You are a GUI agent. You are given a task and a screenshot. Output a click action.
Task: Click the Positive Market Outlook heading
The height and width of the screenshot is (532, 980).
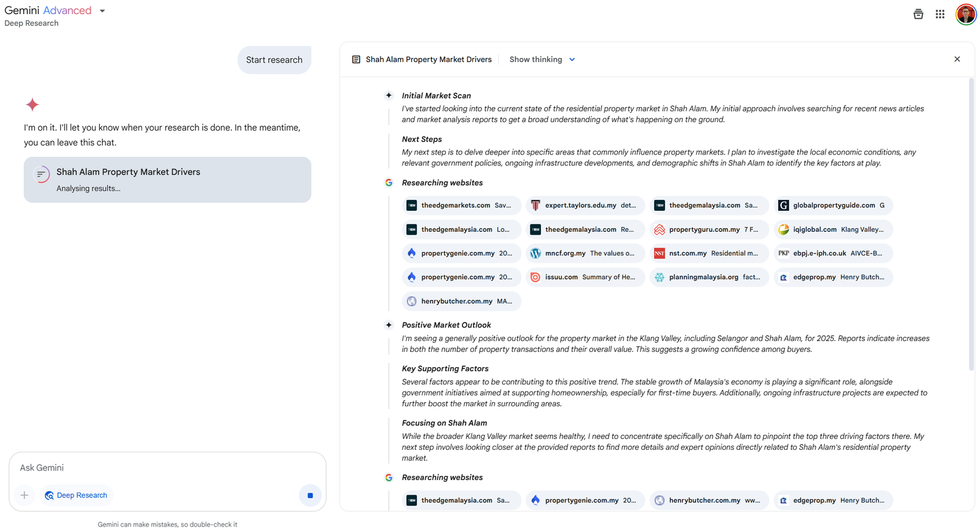(x=446, y=325)
